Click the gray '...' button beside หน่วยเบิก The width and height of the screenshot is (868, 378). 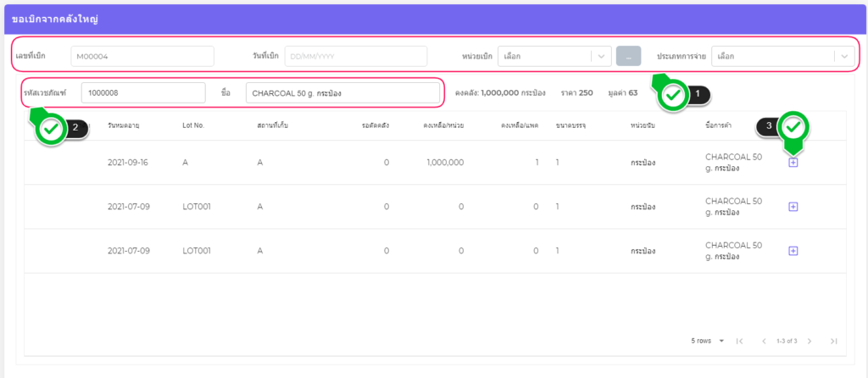coord(628,56)
